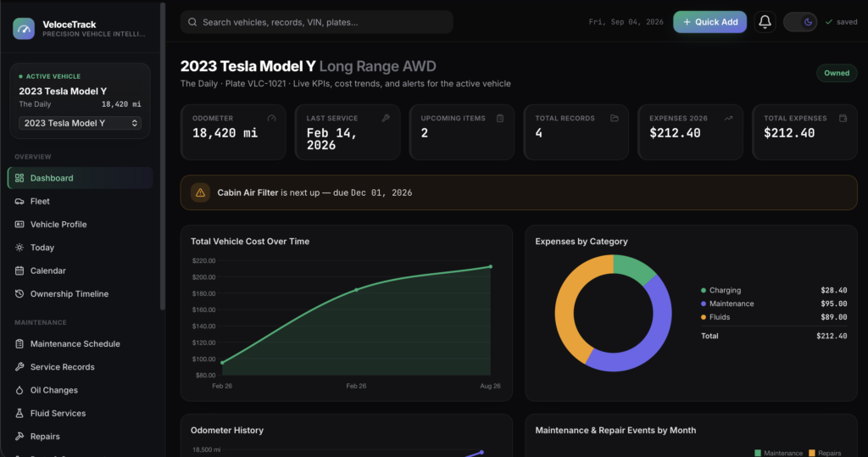Click the Last Service date Feb 14, 2026
868x457 pixels.
coord(332,139)
